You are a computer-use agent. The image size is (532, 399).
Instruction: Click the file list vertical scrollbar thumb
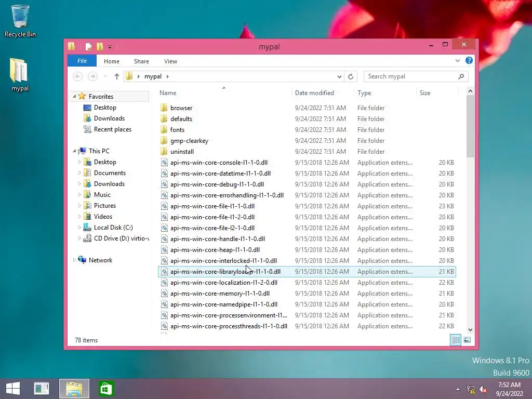tap(470, 126)
